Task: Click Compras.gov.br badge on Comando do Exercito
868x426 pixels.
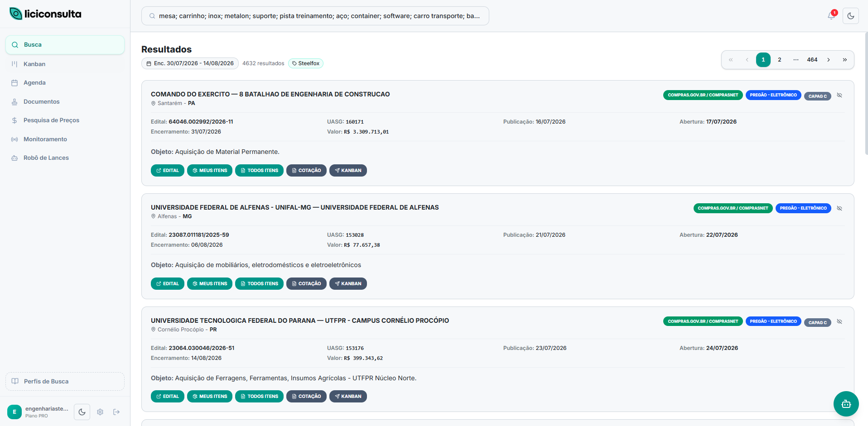Action: click(x=703, y=95)
